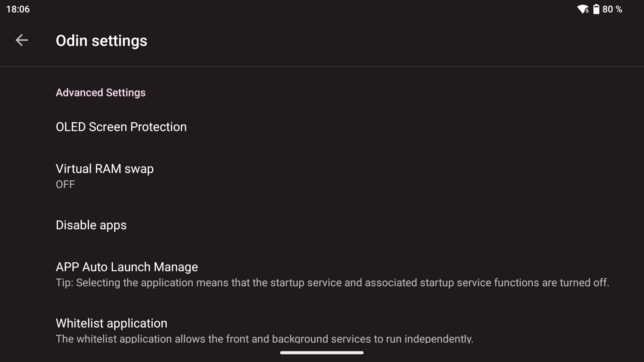Image resolution: width=644 pixels, height=362 pixels.
Task: Tap the OFF status under Virtual RAM swap
Action: (x=65, y=184)
